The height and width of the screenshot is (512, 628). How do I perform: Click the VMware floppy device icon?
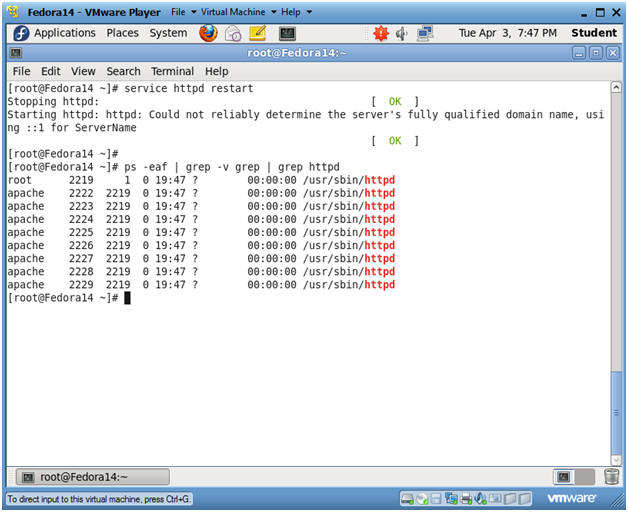(x=436, y=499)
